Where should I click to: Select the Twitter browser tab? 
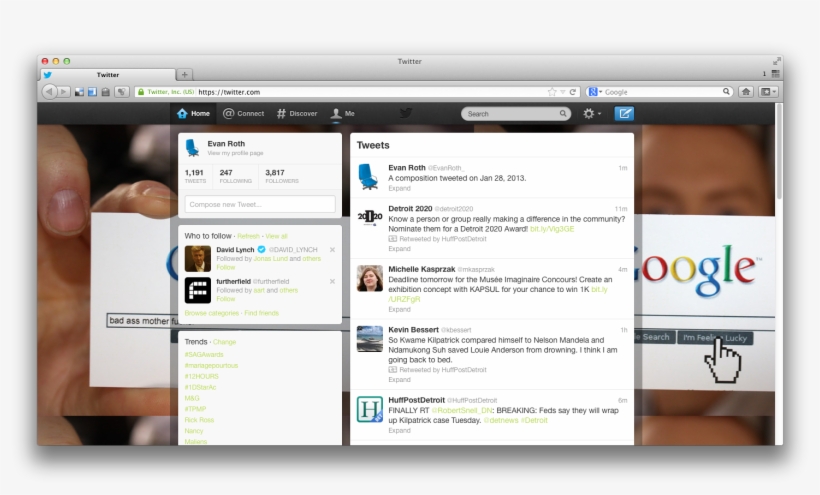point(108,75)
